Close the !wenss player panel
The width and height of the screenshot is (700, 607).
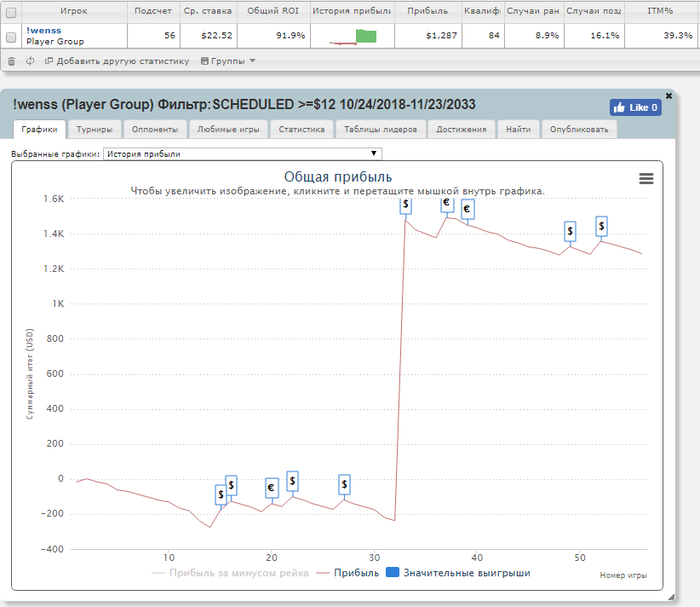[668, 96]
